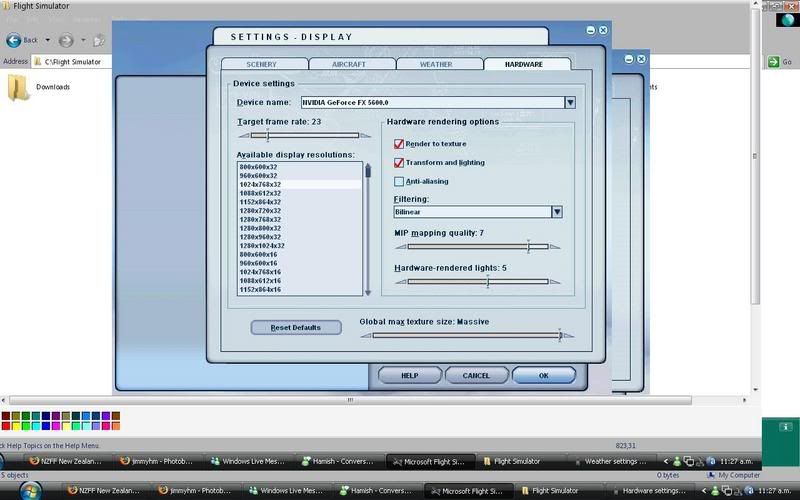Click the Back arrow in Explorer toolbar

[x=14, y=40]
